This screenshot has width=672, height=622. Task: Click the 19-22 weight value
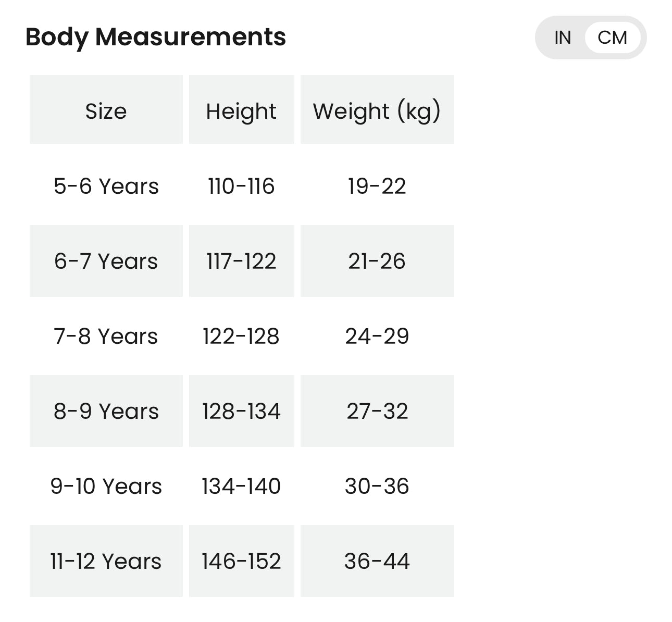(x=377, y=186)
